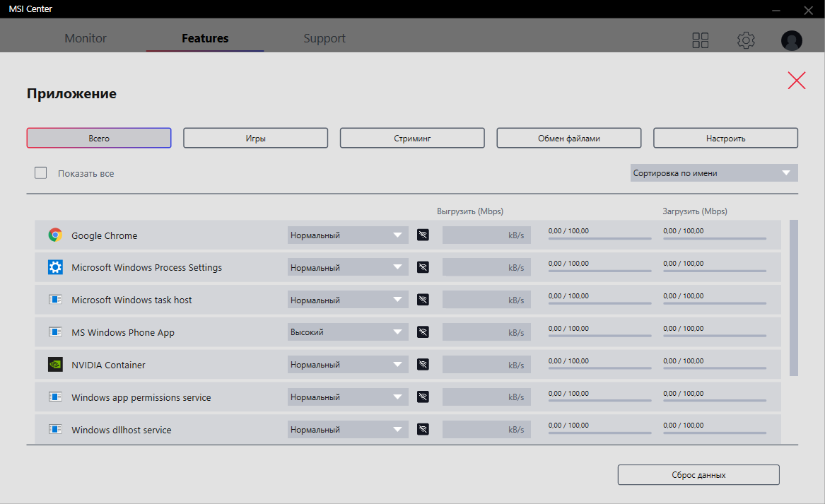Click the NVIDIA Container icon
The image size is (825, 504).
click(x=55, y=365)
